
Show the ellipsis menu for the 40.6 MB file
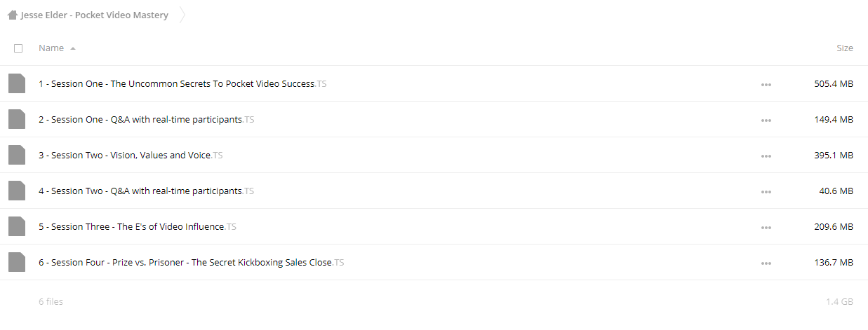click(766, 191)
